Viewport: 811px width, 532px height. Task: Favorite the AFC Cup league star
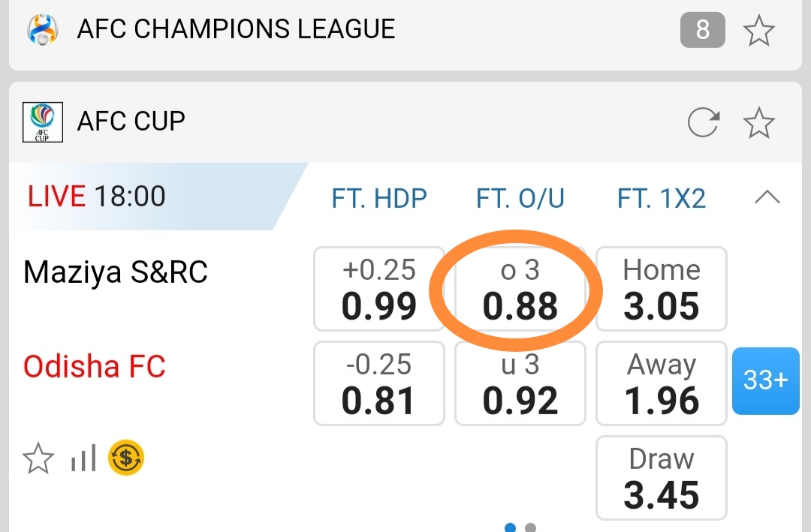[x=758, y=123]
